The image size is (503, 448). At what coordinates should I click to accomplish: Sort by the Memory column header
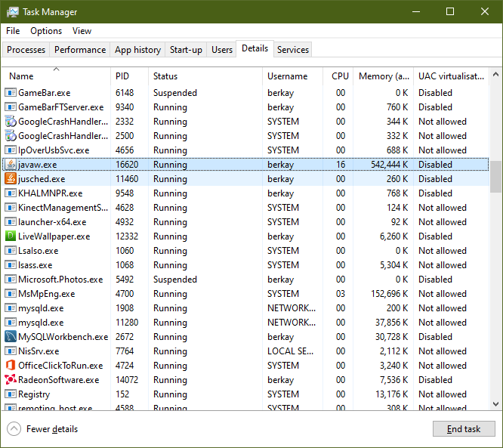[x=384, y=76]
